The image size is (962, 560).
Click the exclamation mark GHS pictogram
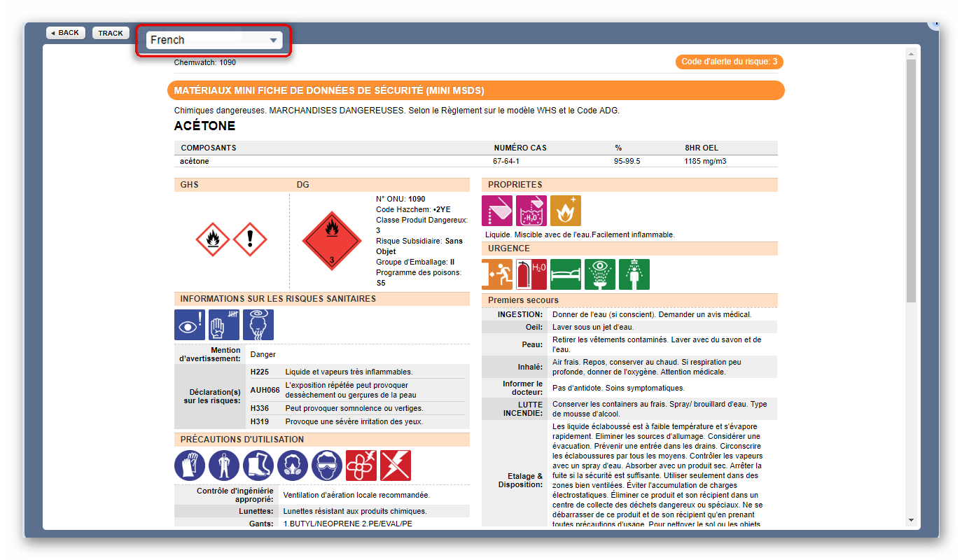(x=250, y=240)
